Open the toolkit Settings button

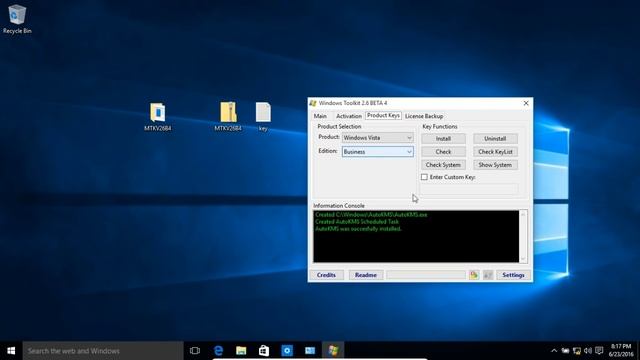(513, 275)
